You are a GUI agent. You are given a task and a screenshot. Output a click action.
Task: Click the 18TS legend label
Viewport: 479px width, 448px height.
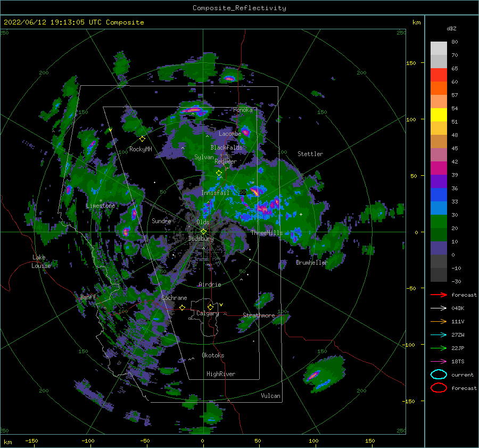click(458, 362)
